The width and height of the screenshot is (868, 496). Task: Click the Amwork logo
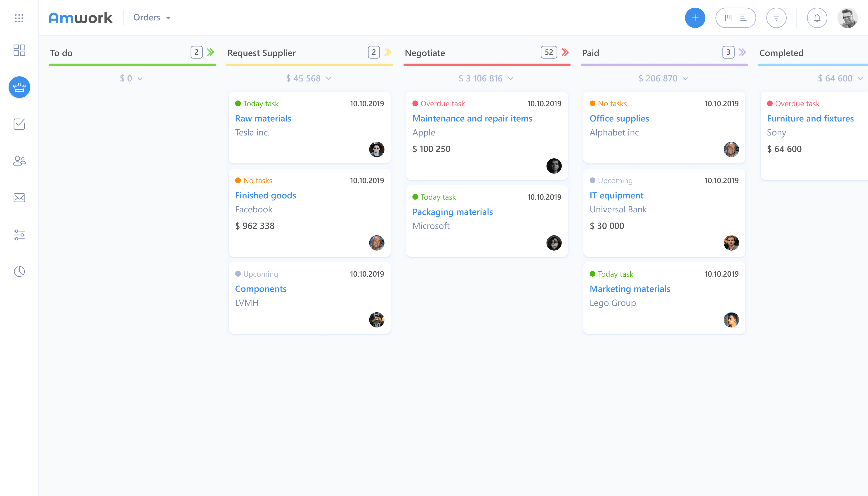click(81, 18)
